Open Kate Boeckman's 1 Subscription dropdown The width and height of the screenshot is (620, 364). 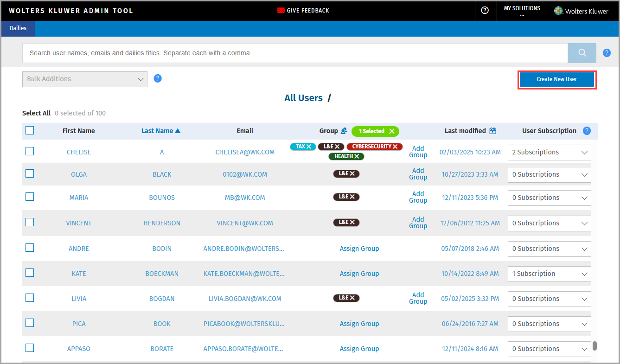click(550, 274)
